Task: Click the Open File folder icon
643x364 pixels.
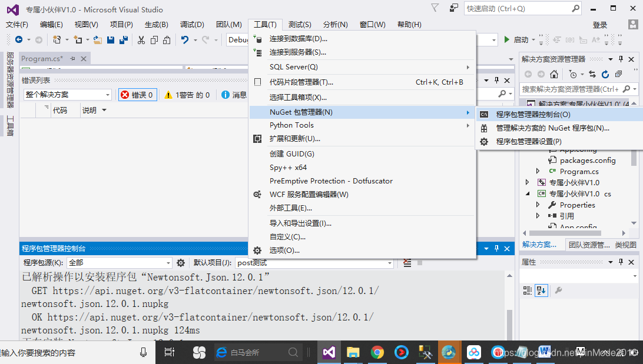Action: (97, 40)
